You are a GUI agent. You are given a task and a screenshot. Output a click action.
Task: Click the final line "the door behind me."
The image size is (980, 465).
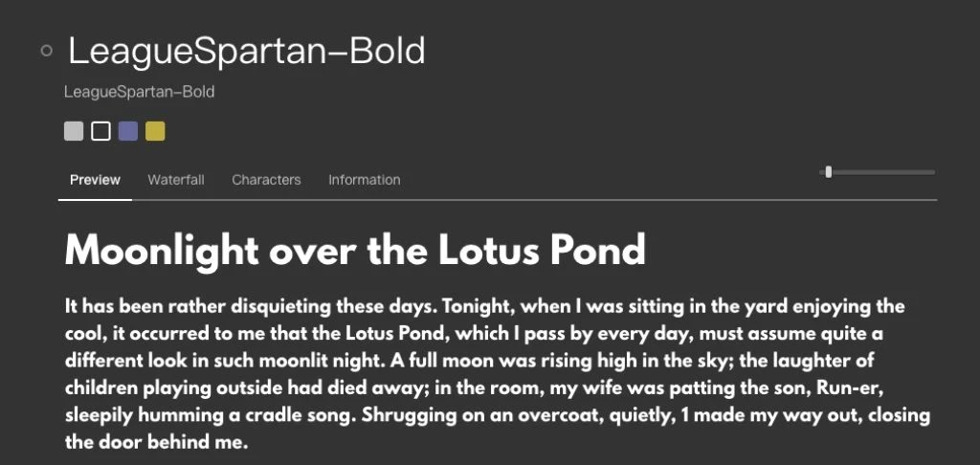(x=157, y=444)
